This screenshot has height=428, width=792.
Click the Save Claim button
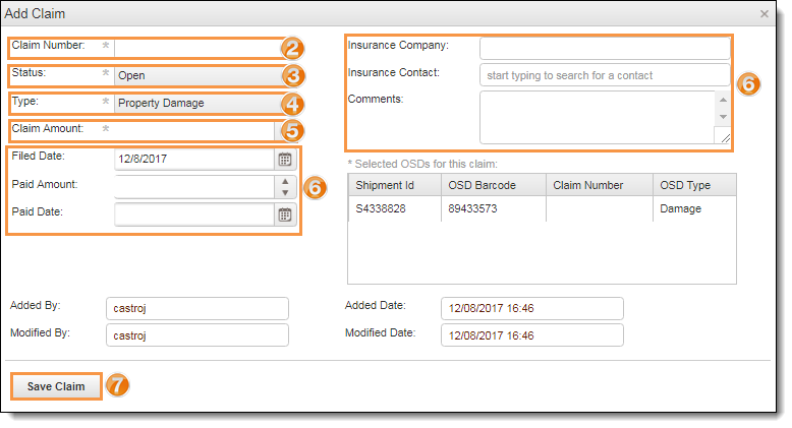[56, 386]
